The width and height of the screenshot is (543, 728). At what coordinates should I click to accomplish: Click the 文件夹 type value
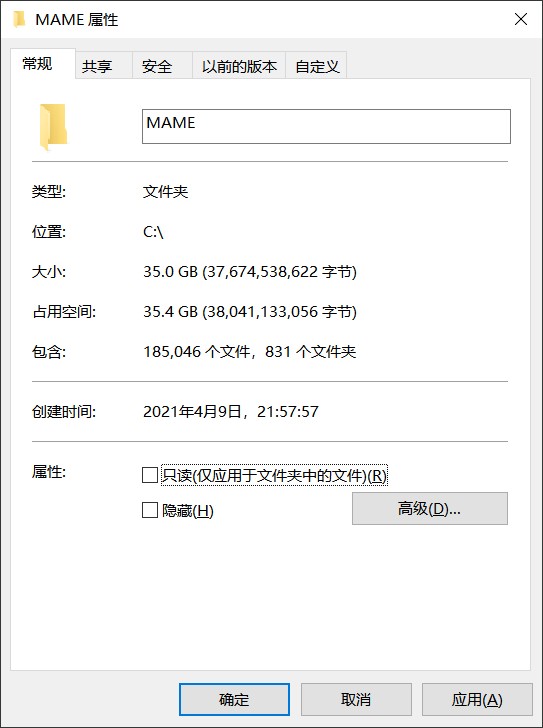165,191
